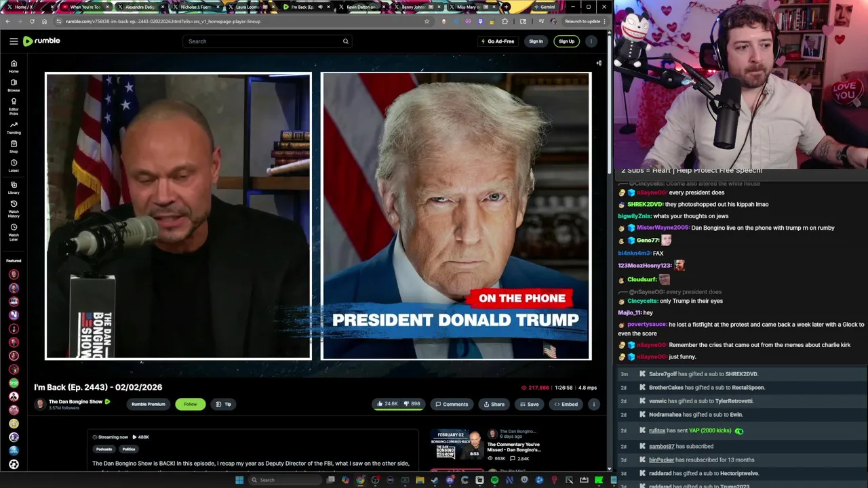Click the Rumble logo

[x=41, y=41]
